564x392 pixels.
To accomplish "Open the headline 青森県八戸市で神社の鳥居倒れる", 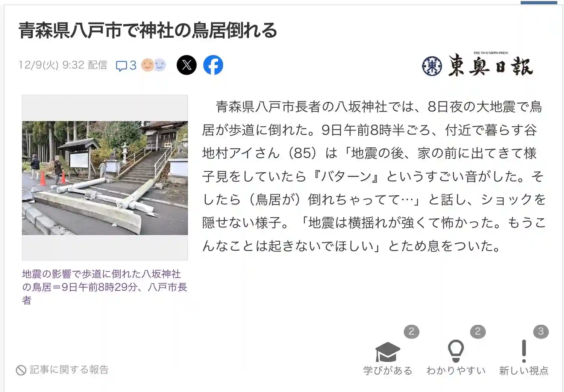I will click(x=148, y=30).
